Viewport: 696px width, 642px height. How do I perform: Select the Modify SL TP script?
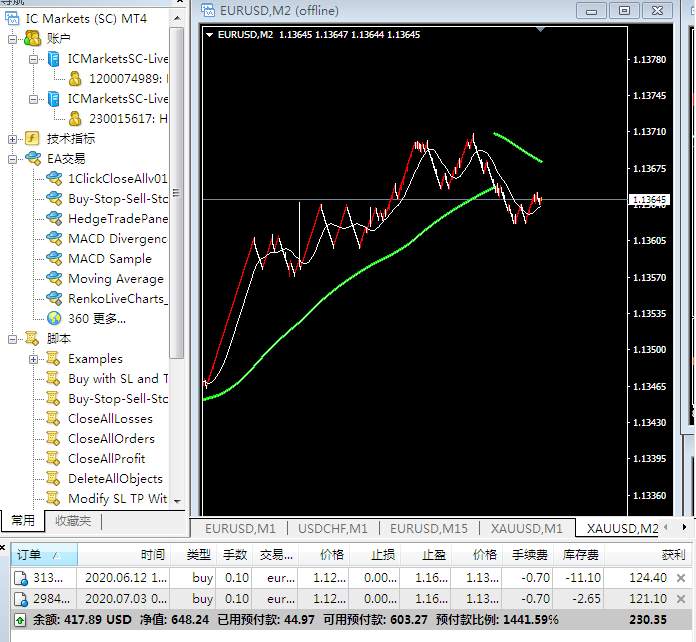tap(117, 498)
